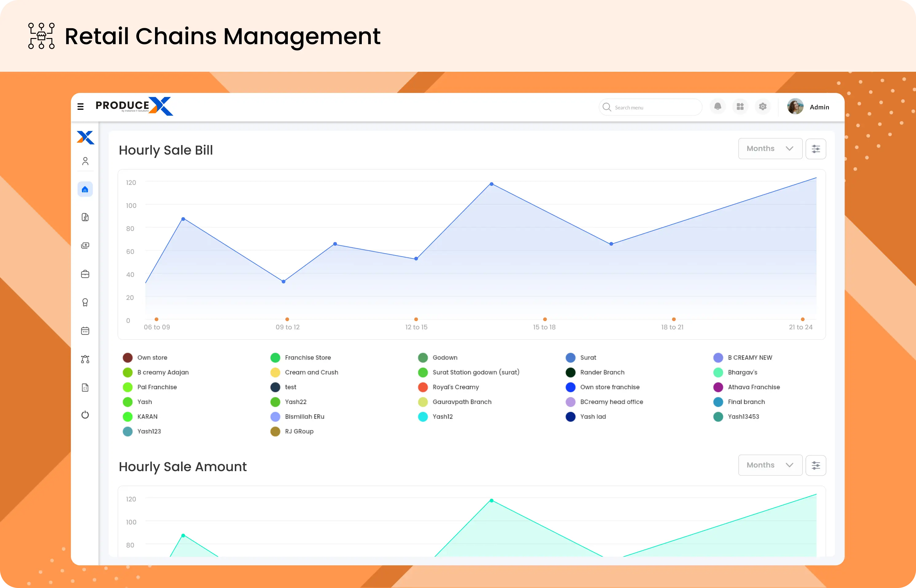Toggle Surat Station godown (surat) legend entry
The width and height of the screenshot is (916, 588).
click(x=469, y=372)
